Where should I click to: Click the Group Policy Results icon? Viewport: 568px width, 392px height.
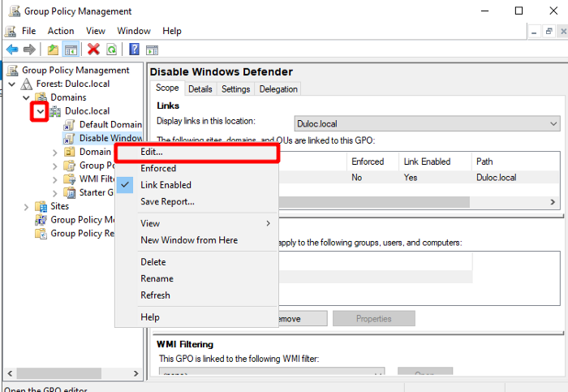coord(41,233)
